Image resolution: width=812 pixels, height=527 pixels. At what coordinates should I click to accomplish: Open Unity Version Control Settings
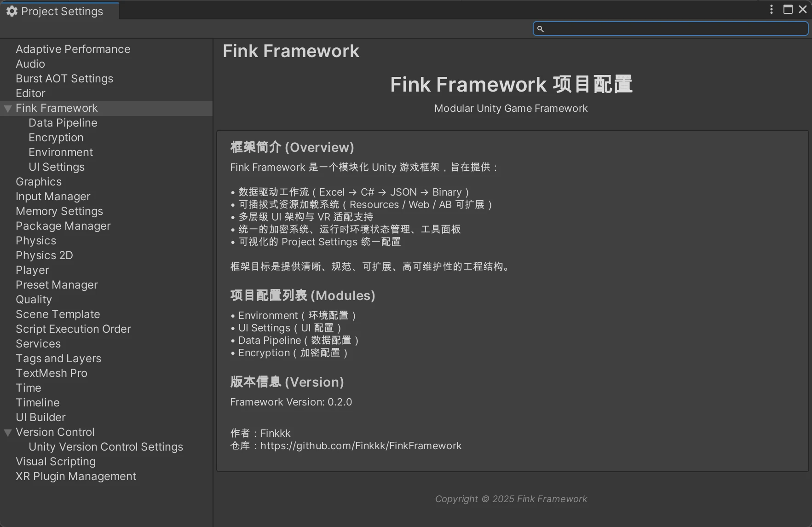(105, 447)
